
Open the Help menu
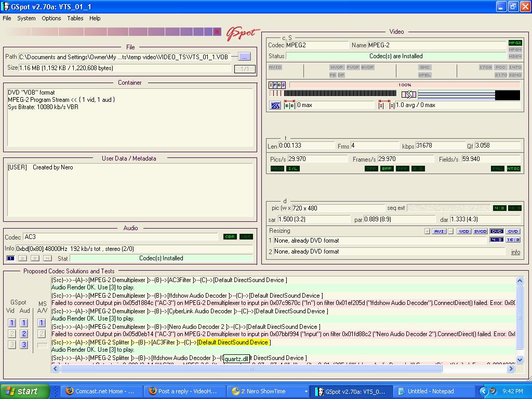tap(95, 18)
